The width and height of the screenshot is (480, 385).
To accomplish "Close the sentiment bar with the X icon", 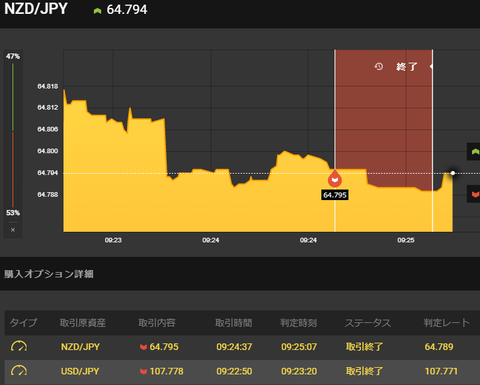I will [x=13, y=230].
